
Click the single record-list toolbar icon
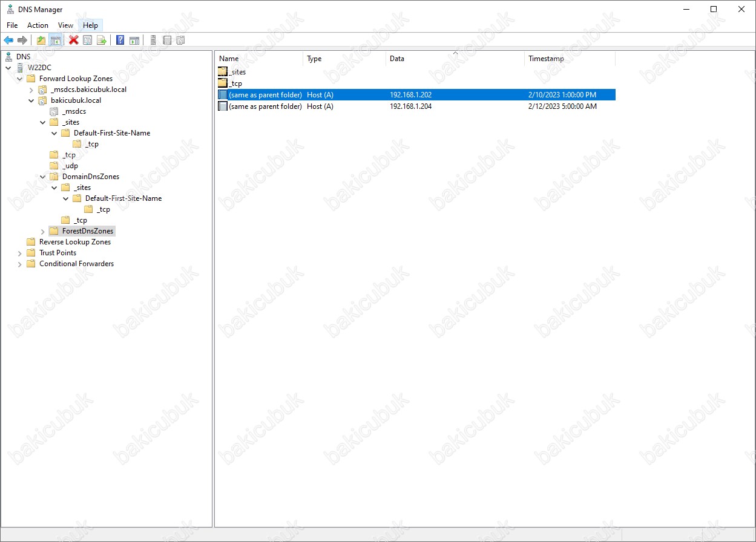pyautogui.click(x=167, y=41)
